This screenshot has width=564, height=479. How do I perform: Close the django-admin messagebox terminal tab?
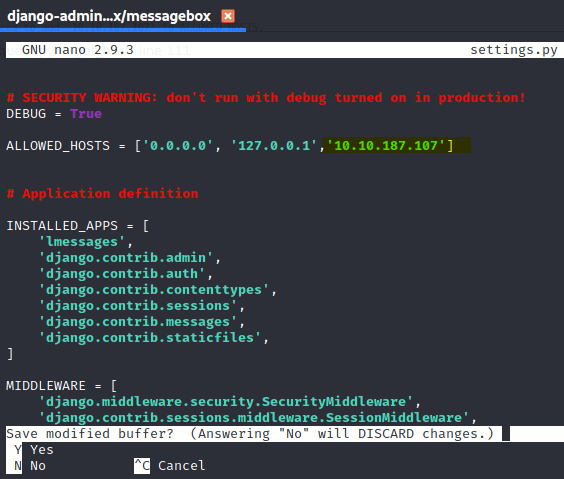click(228, 16)
